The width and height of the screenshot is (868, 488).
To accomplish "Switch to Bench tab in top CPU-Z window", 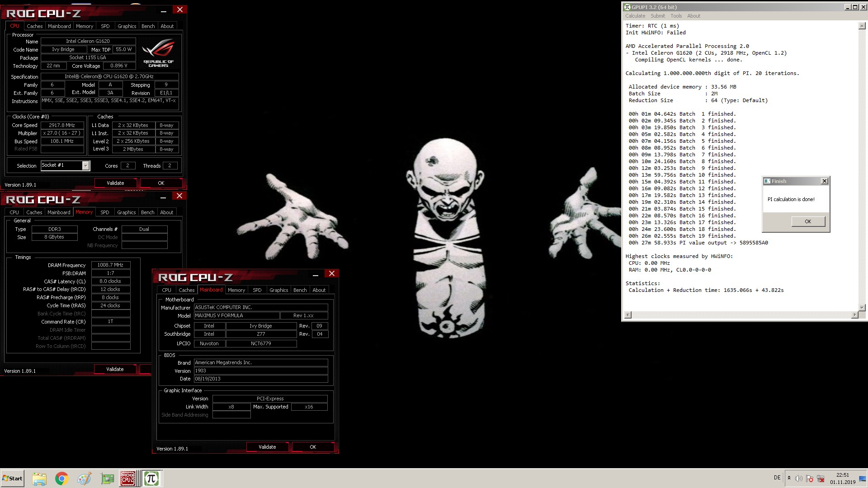I will (148, 26).
